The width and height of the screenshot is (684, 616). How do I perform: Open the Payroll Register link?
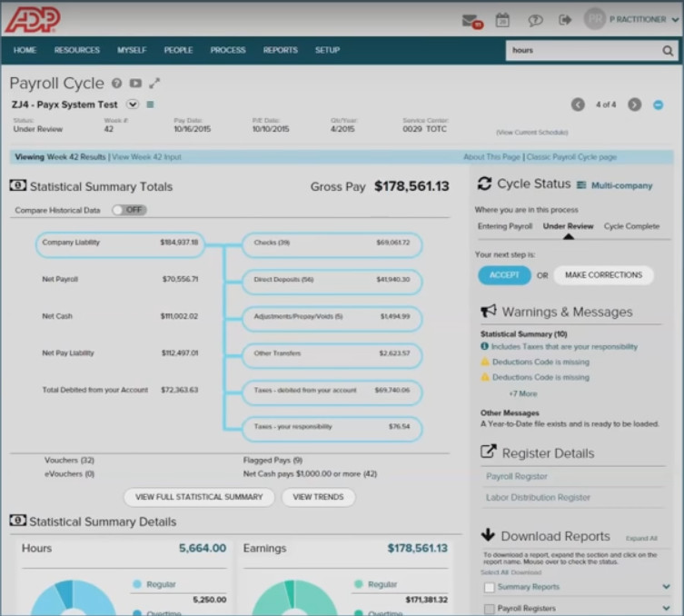[x=517, y=476]
